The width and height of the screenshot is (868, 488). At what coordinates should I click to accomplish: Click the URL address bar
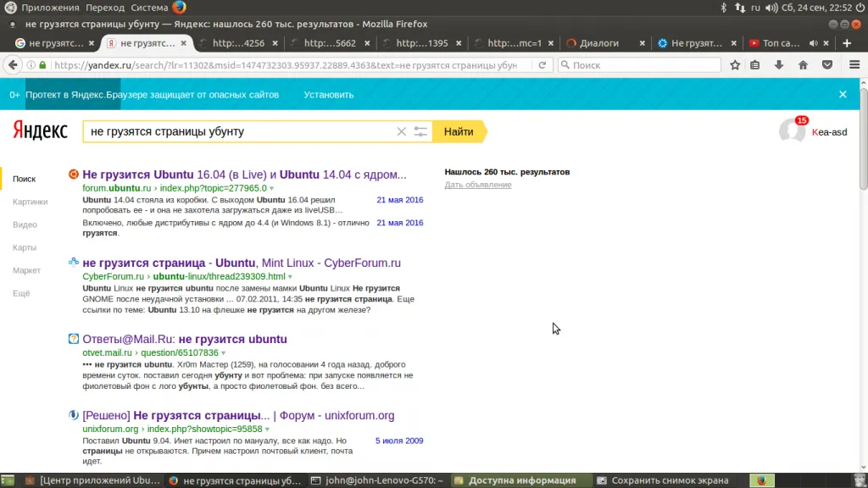285,64
